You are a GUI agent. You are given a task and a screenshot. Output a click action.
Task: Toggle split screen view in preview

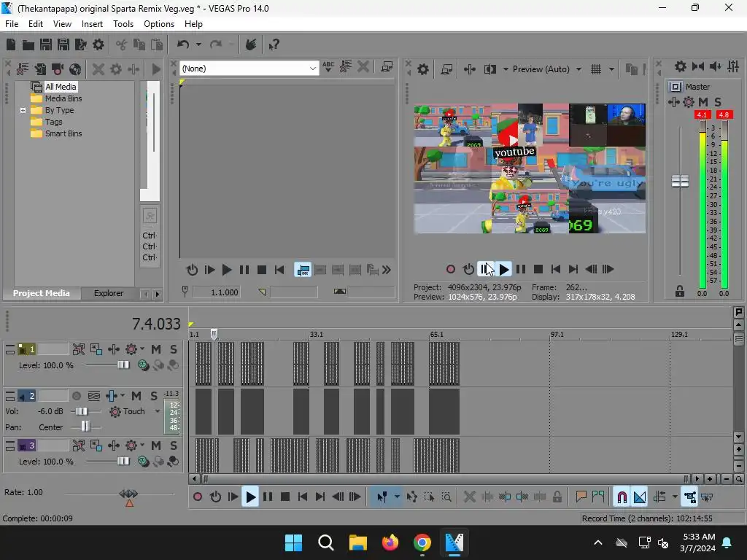click(490, 69)
